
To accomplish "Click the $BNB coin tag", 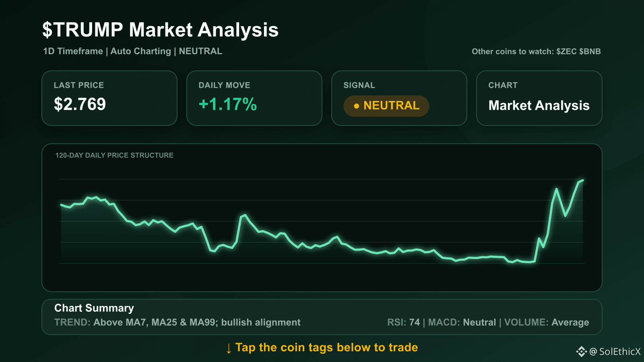I will 590,51.
